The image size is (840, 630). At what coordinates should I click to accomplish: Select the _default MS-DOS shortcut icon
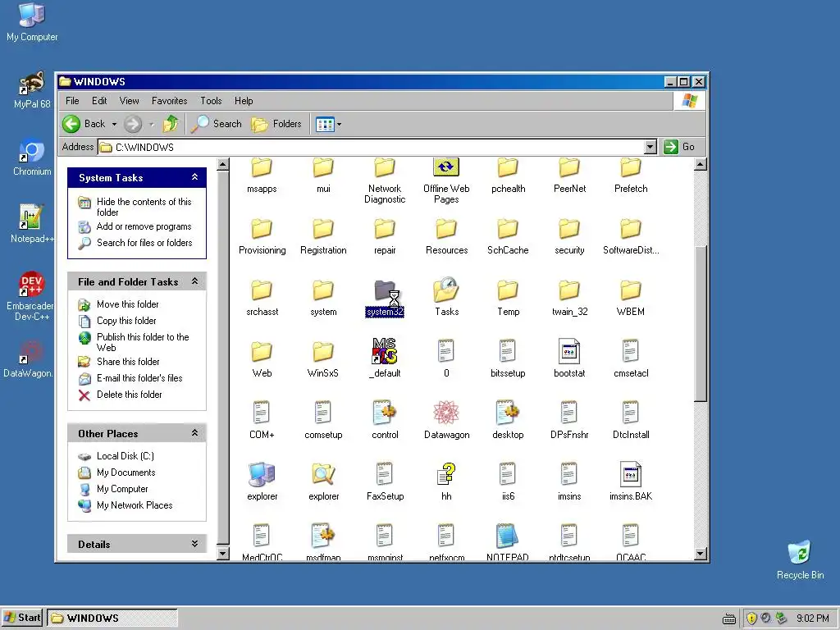coord(385,351)
